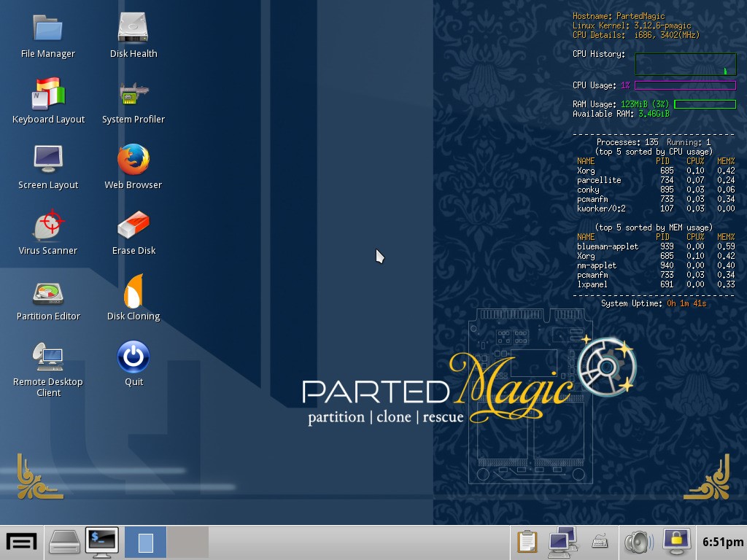Mute audio via the speaker tray icon

pyautogui.click(x=637, y=542)
